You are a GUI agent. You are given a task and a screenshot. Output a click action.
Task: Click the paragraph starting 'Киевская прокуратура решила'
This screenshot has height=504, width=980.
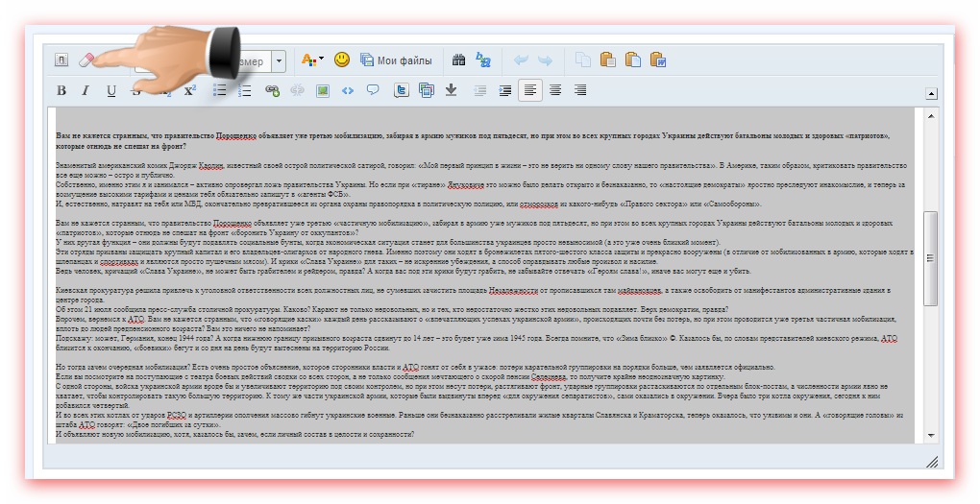[473, 295]
